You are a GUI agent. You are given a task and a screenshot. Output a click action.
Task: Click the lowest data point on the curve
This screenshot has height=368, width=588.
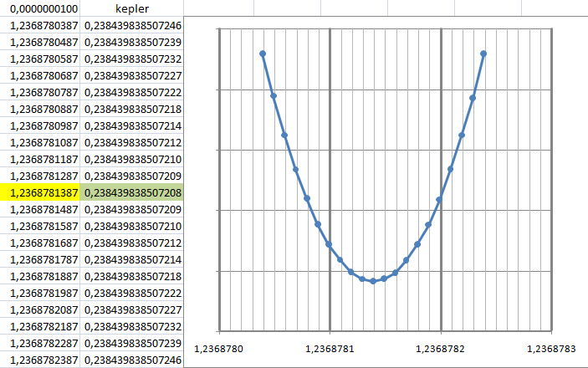[373, 281]
